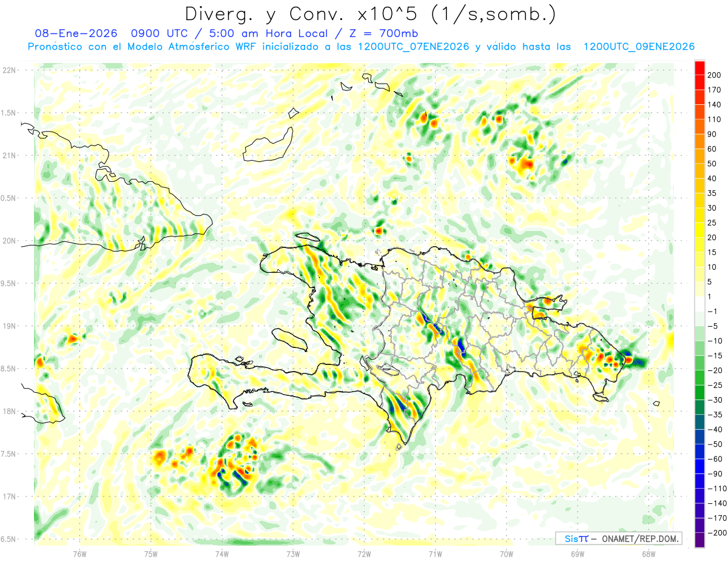Click the '17N' latitude label
This screenshot has width=728, height=562.
pyautogui.click(x=9, y=497)
